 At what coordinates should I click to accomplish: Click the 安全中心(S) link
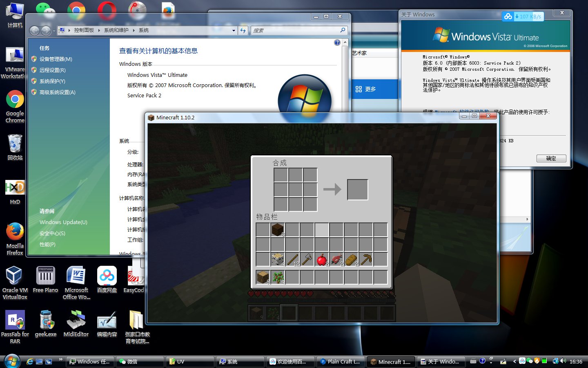[52, 233]
